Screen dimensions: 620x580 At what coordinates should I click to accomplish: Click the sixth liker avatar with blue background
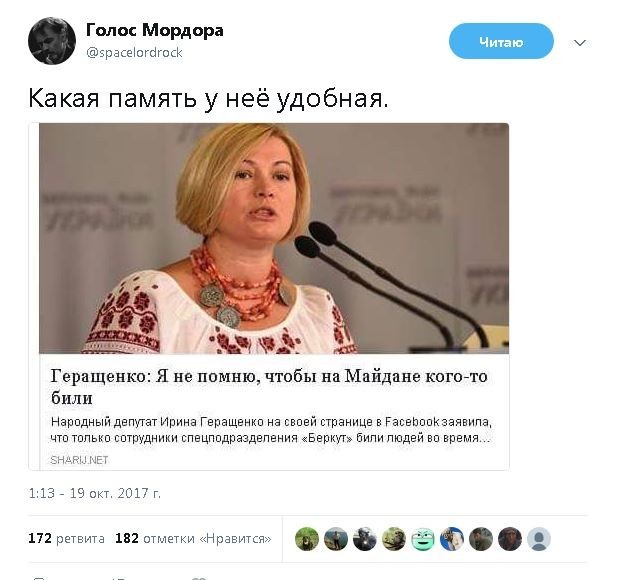tap(452, 539)
